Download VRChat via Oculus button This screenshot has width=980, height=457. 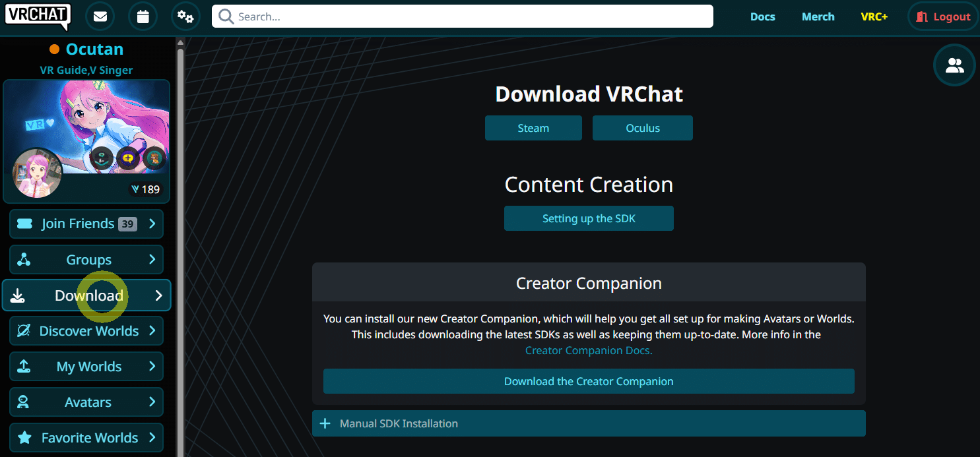643,128
